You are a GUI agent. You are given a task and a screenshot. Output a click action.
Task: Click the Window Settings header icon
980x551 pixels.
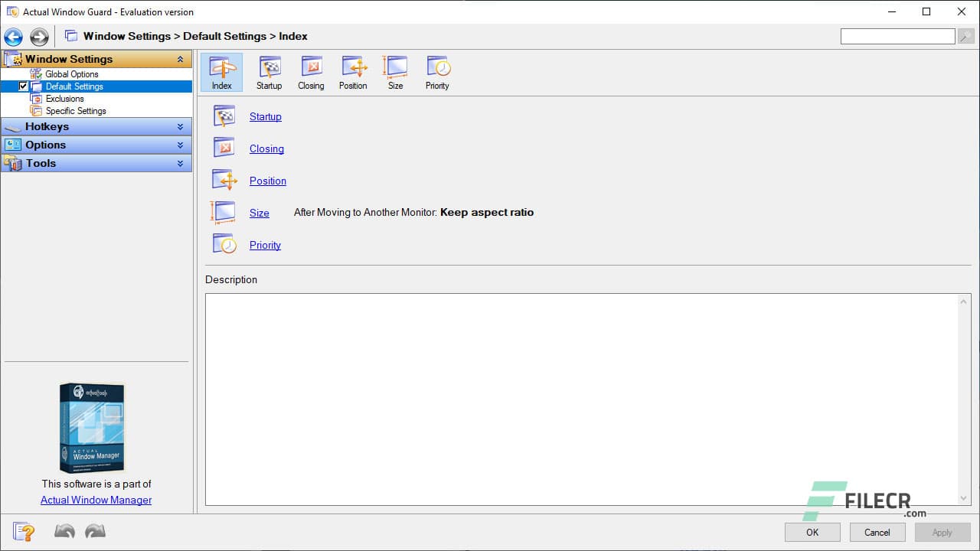[x=13, y=59]
